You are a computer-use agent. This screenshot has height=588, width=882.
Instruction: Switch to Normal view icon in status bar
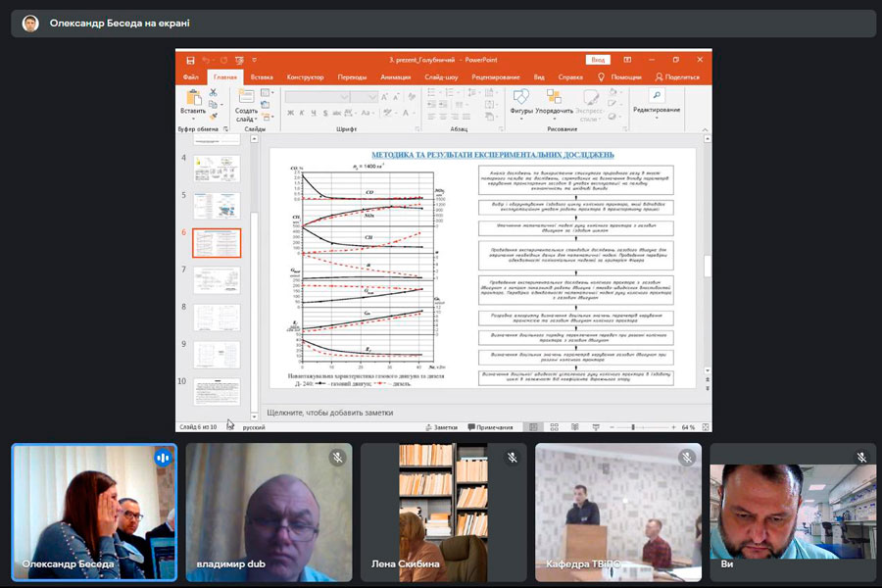pyautogui.click(x=533, y=427)
